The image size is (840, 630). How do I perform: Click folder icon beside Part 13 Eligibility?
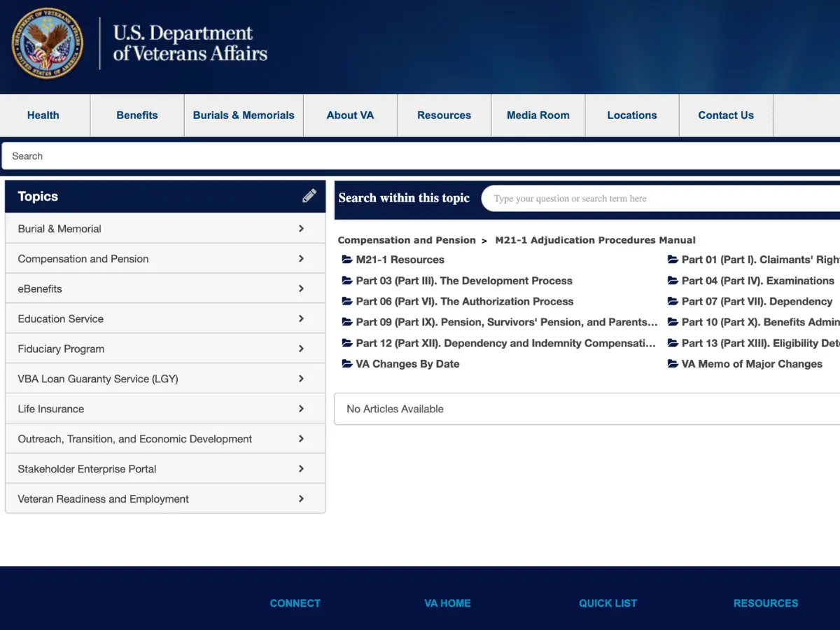(x=673, y=343)
